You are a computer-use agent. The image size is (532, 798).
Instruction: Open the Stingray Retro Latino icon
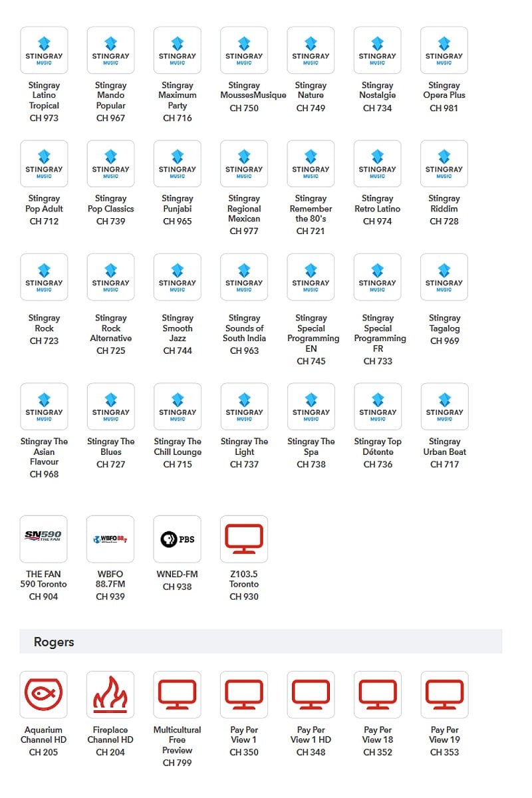tap(378, 164)
